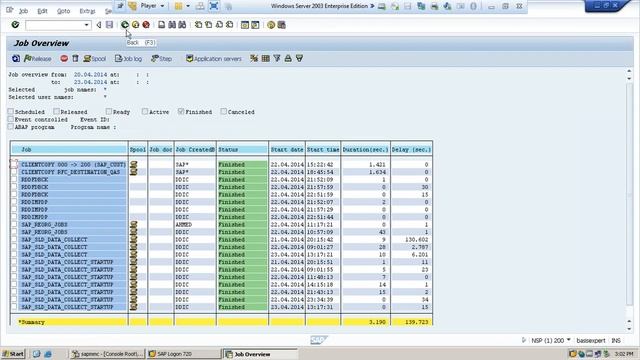The width and height of the screenshot is (640, 360).
Task: Open the Job menu
Action: pos(23,11)
